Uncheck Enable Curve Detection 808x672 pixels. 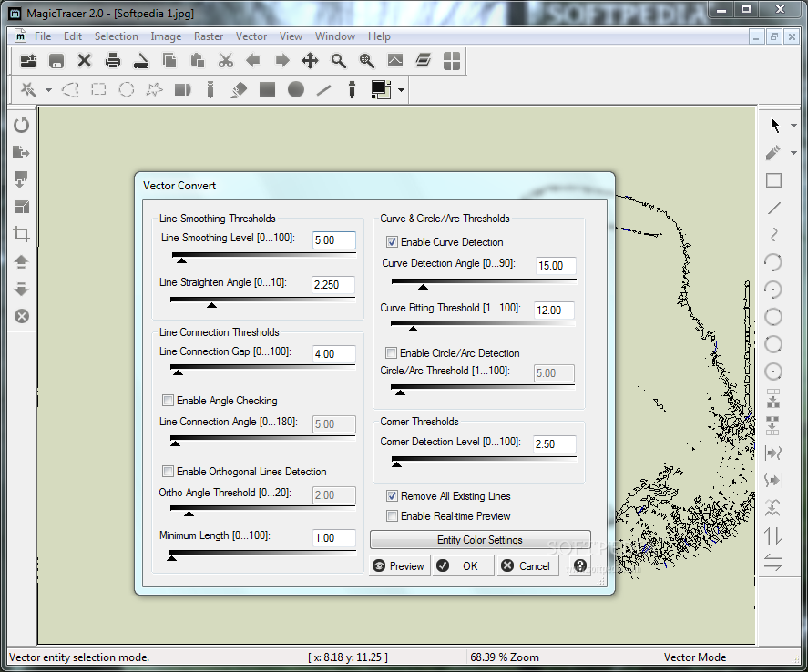pos(392,242)
